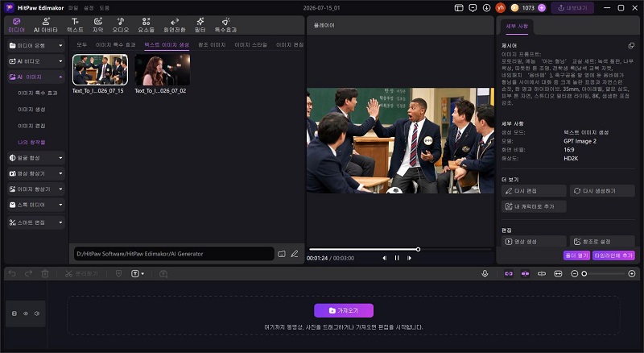Toggle the track lock icon
Viewport: 644px width, 353px height.
coord(14,314)
